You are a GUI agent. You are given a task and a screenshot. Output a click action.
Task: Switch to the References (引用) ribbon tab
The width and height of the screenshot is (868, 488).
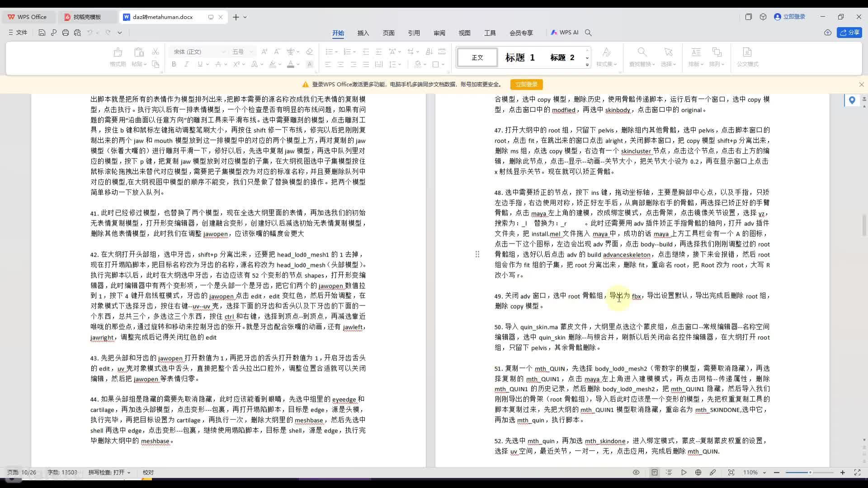point(414,33)
